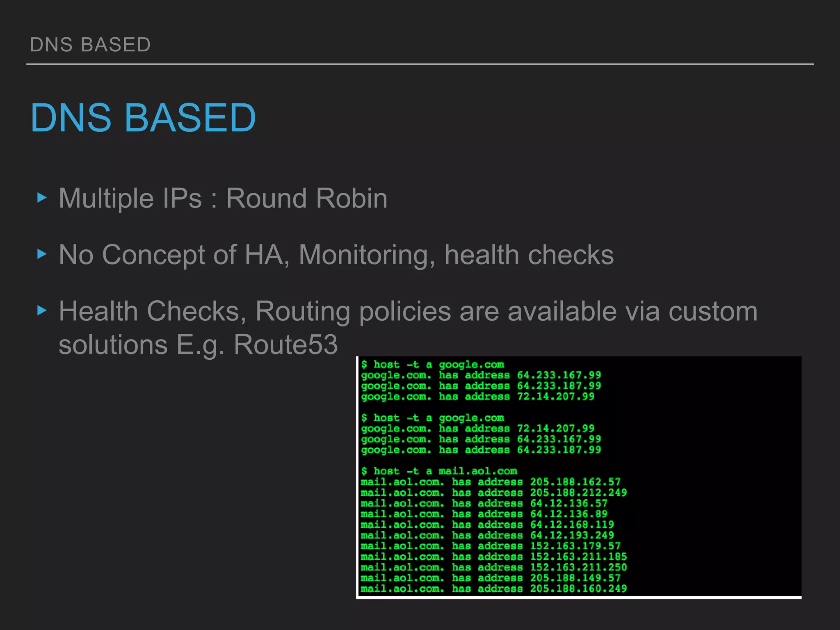Viewport: 840px width, 630px height.
Task: Click the Multiple IPs : Round Robin text
Action: [x=223, y=199]
